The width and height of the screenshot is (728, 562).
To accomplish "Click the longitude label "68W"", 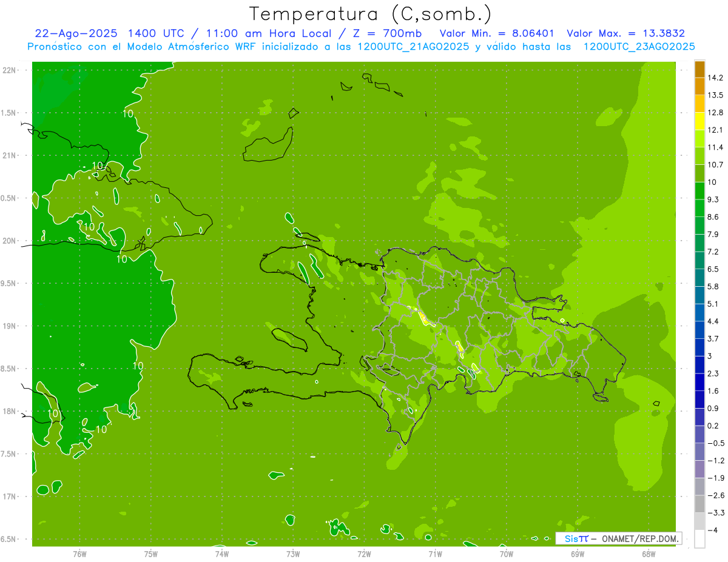I will point(649,554).
